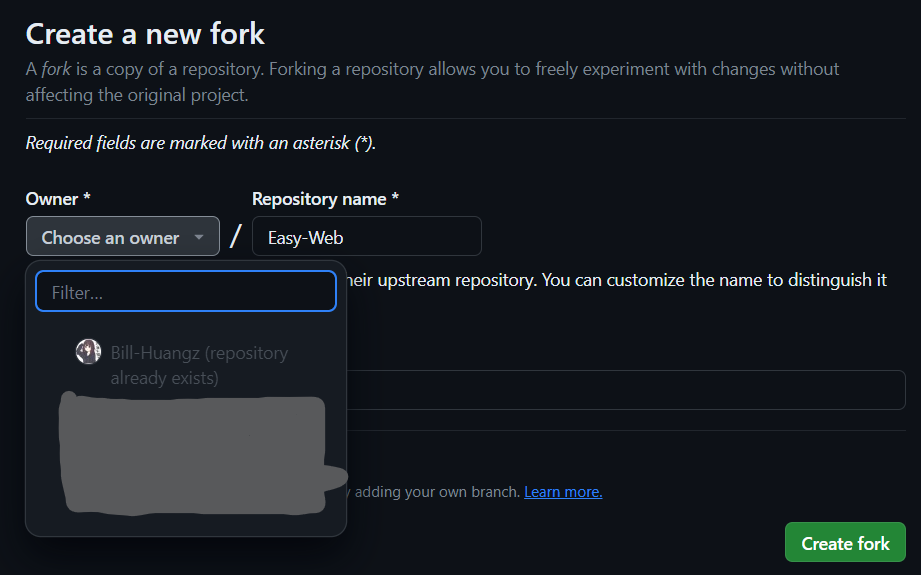Focus the owner Filter search box
Screen dimensions: 921x575
click(x=186, y=291)
